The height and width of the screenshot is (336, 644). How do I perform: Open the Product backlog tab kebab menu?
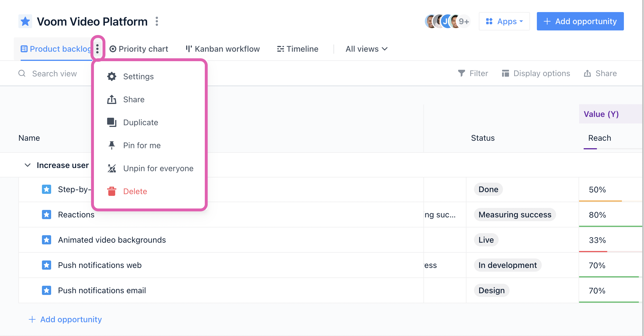pyautogui.click(x=98, y=49)
